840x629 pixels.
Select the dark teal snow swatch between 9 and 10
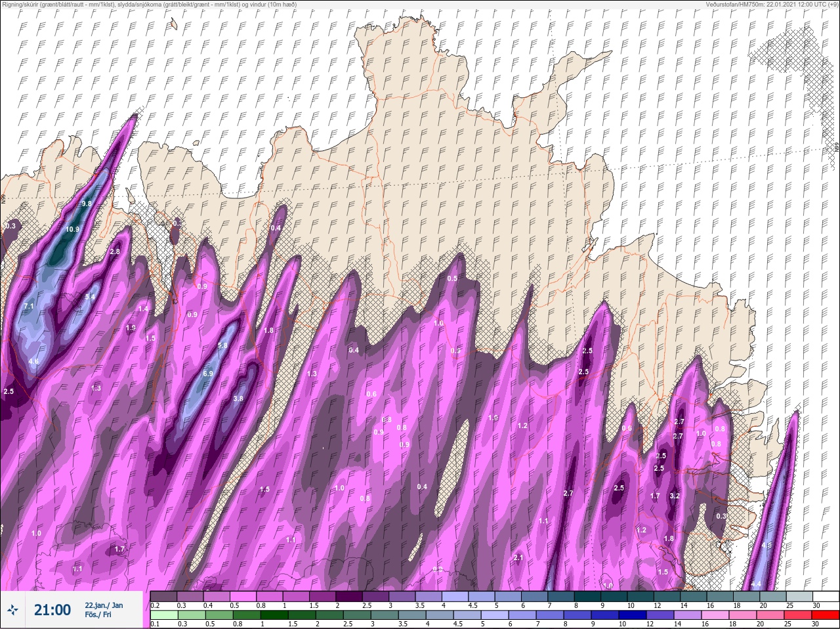coord(615,597)
